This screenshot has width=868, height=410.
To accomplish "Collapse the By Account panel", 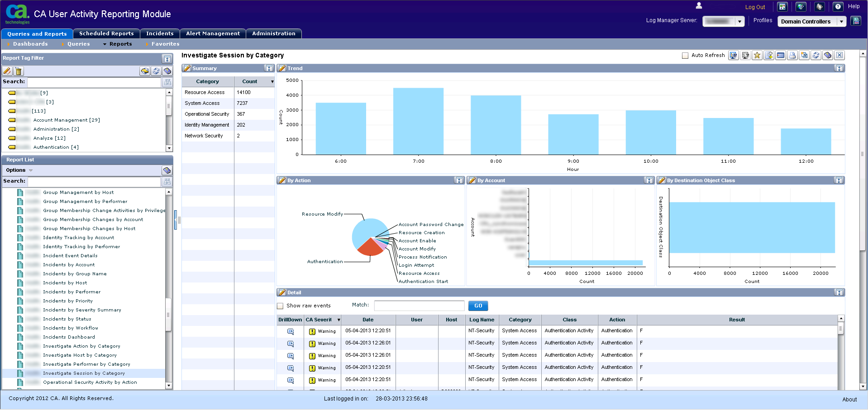I will [x=649, y=180].
